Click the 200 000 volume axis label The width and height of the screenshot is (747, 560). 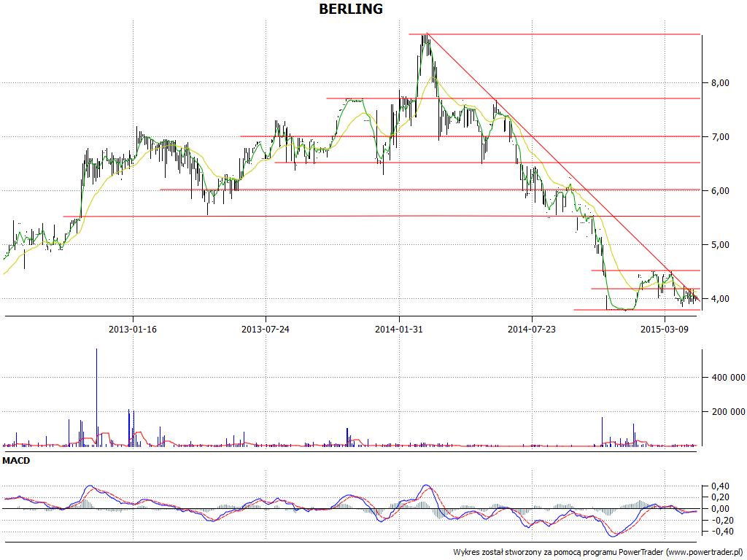[x=728, y=411]
